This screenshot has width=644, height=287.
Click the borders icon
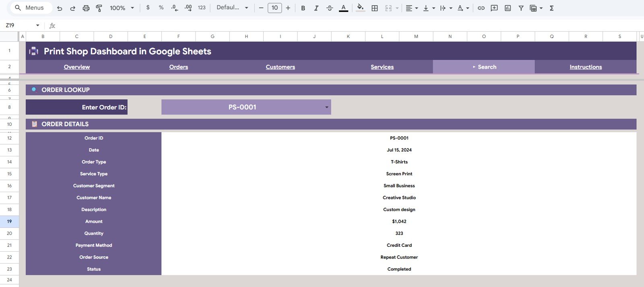[x=375, y=8]
